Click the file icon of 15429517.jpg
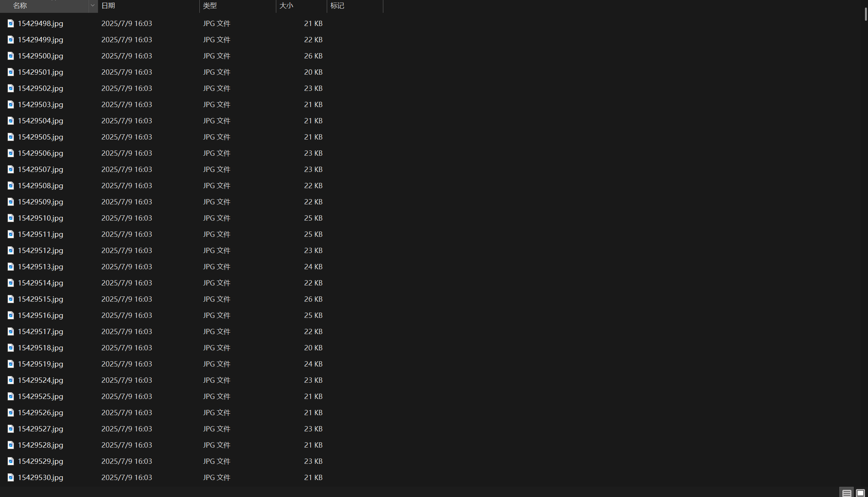This screenshot has width=868, height=497. coord(11,331)
